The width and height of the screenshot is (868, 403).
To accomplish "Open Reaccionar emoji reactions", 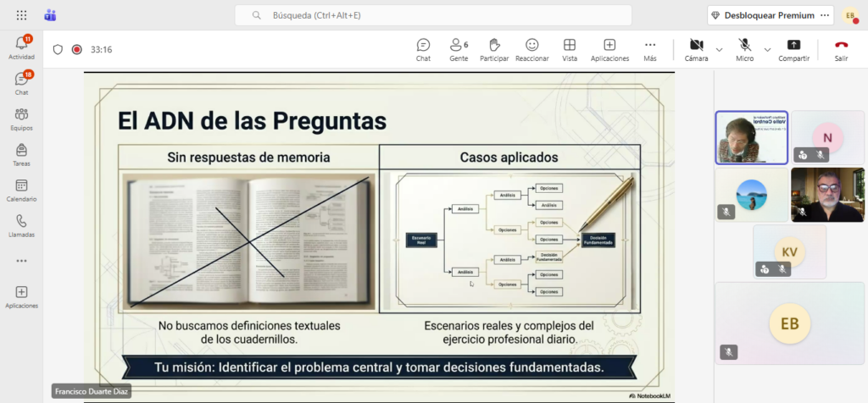I will [x=531, y=49].
